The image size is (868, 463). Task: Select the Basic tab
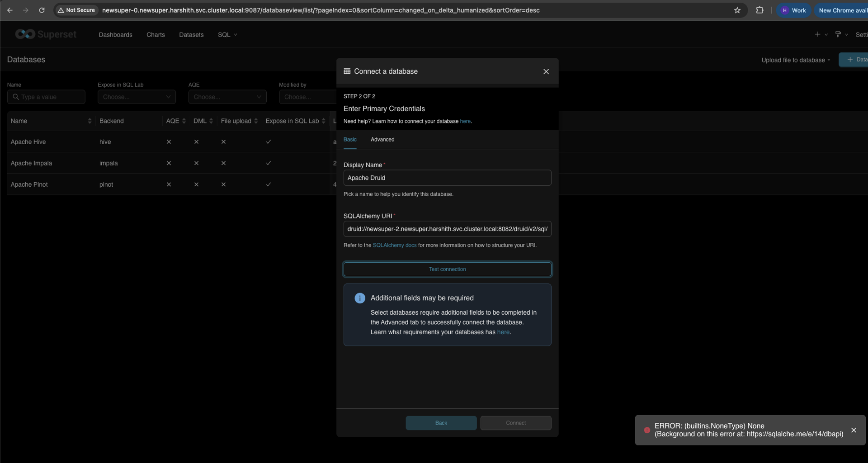coord(350,139)
